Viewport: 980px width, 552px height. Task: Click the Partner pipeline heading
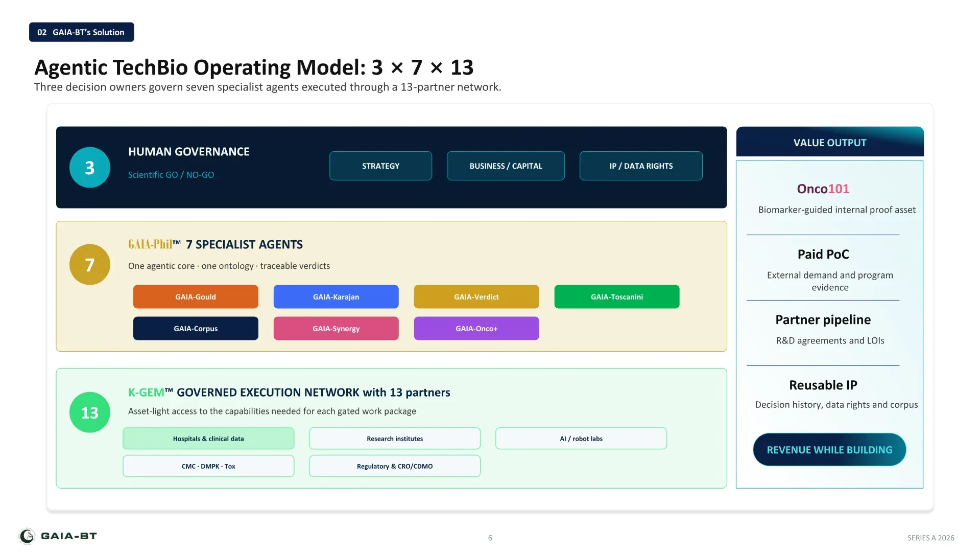click(x=823, y=320)
